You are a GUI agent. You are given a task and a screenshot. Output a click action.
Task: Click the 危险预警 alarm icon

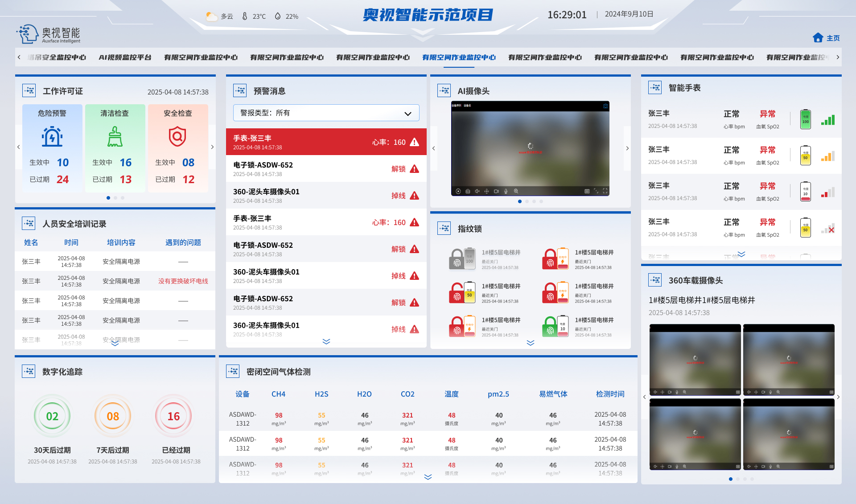pyautogui.click(x=52, y=137)
